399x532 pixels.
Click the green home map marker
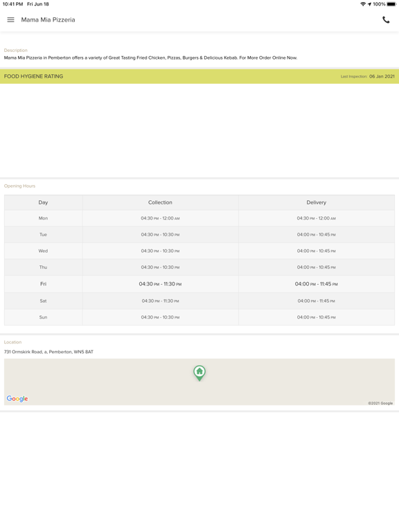(x=199, y=373)
